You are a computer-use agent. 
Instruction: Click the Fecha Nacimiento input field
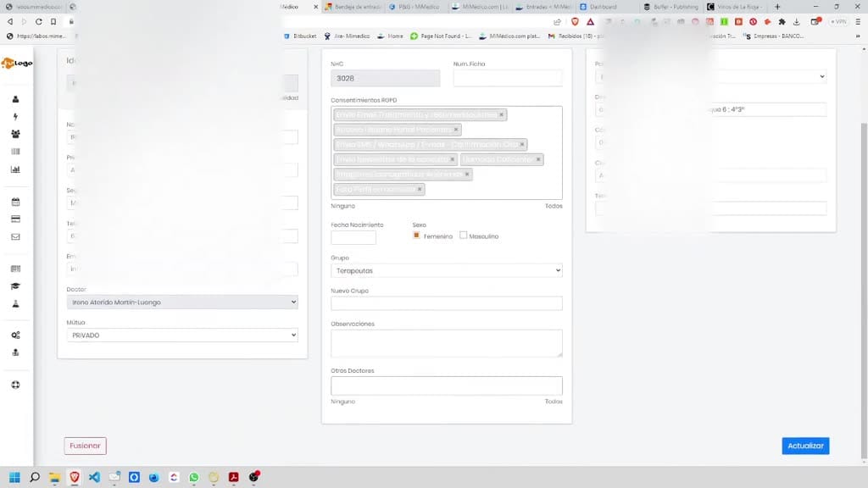[x=353, y=237]
